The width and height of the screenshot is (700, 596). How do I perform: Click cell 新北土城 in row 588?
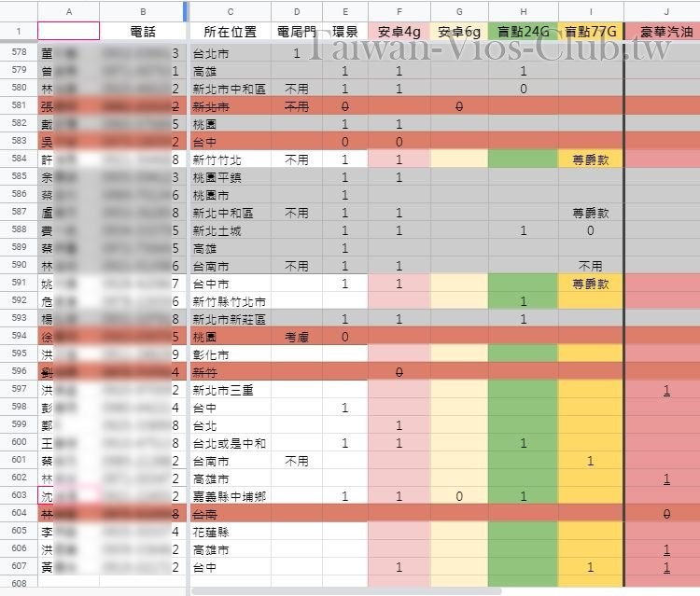231,230
